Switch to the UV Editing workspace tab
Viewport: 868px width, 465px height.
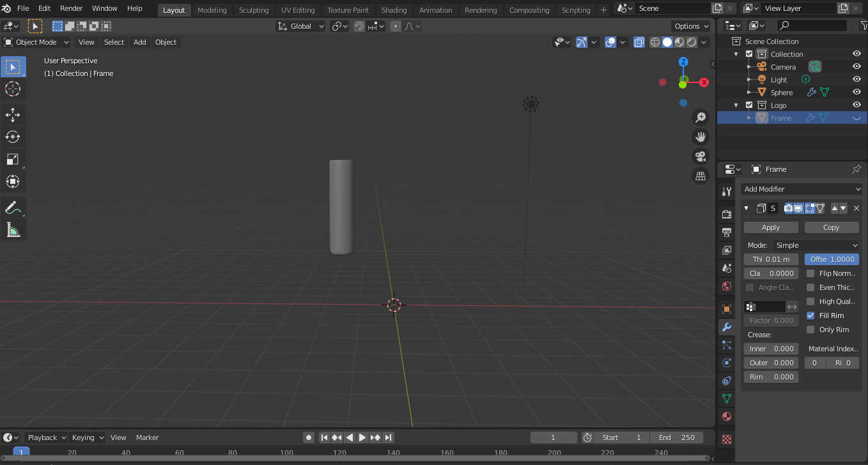pyautogui.click(x=298, y=10)
